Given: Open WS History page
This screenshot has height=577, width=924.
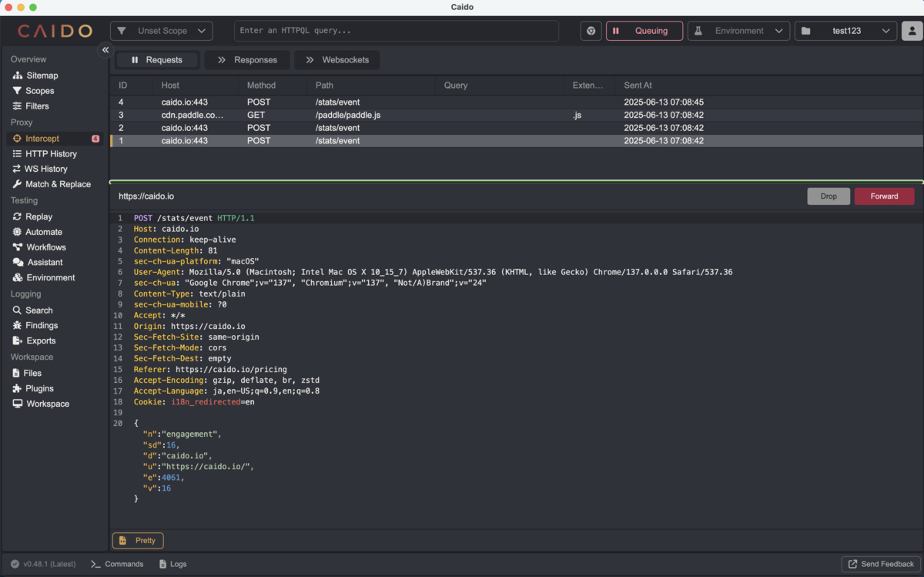Looking at the screenshot, I should coord(40,169).
